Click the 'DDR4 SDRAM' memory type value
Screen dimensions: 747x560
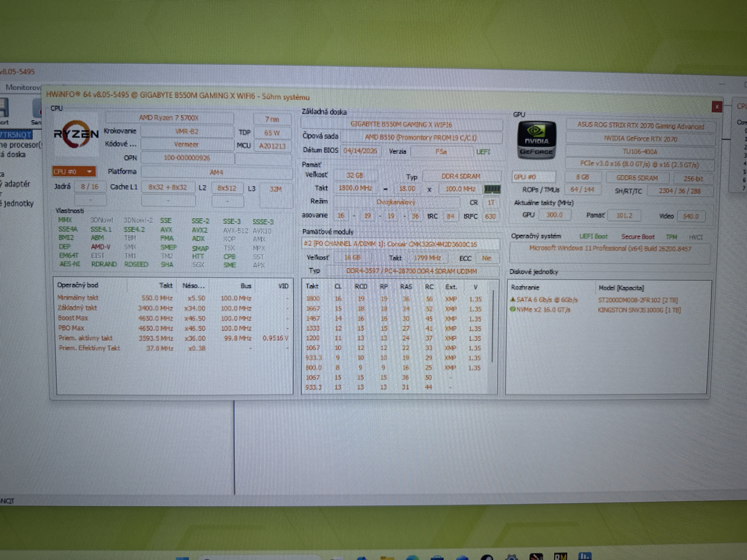(461, 176)
